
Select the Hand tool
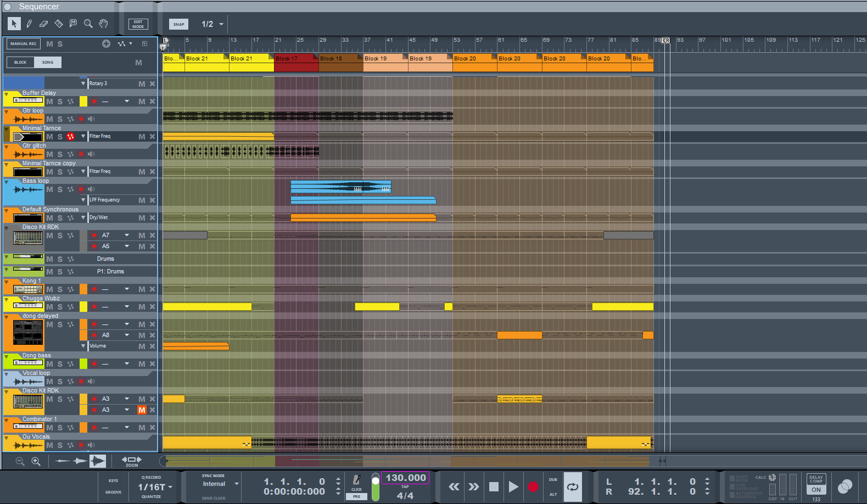103,24
